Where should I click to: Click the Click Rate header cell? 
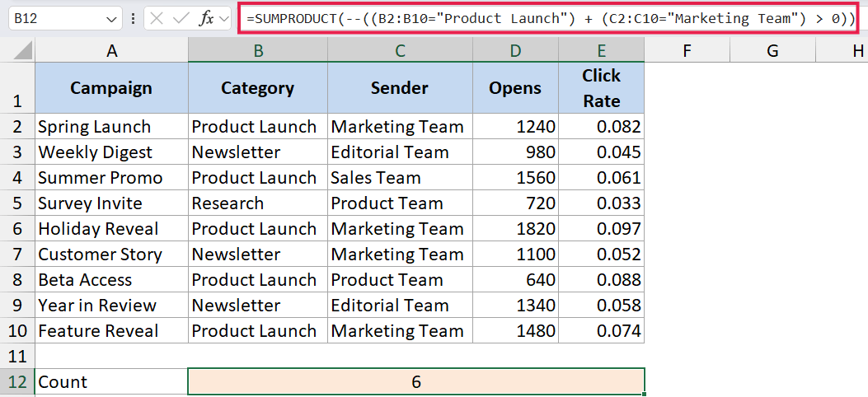point(602,88)
